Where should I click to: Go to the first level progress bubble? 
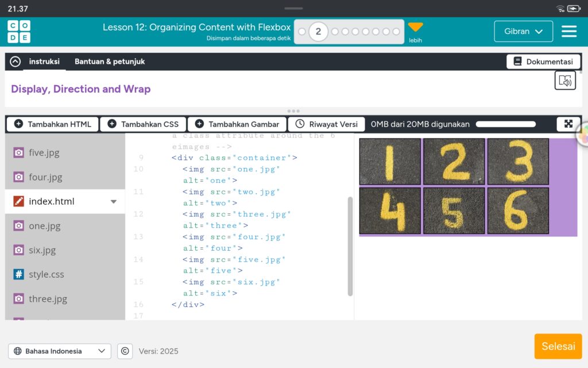[x=302, y=32]
